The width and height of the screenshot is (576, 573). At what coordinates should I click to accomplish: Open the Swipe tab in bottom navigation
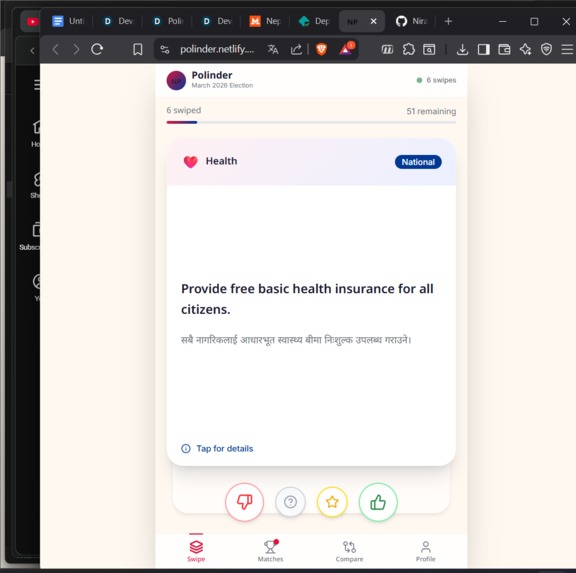(196, 551)
